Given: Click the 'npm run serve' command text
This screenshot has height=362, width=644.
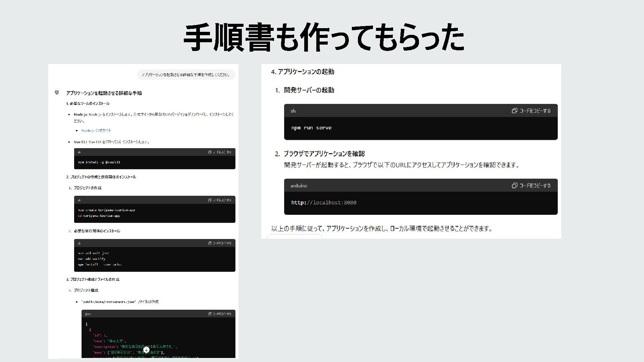Looking at the screenshot, I should pos(311,128).
